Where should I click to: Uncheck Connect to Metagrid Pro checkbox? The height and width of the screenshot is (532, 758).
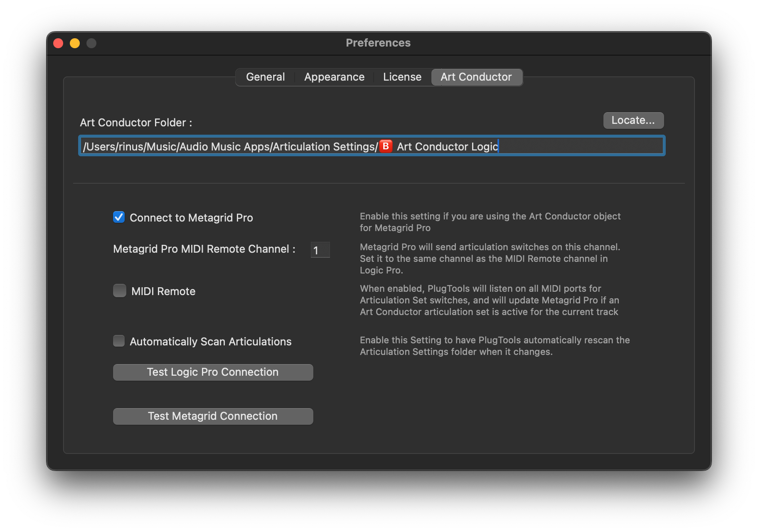click(119, 217)
